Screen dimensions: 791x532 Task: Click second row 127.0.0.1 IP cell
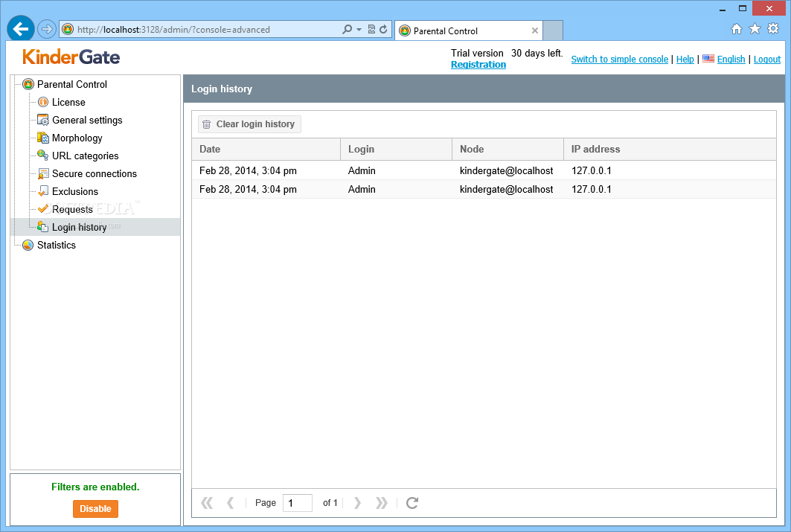click(592, 189)
